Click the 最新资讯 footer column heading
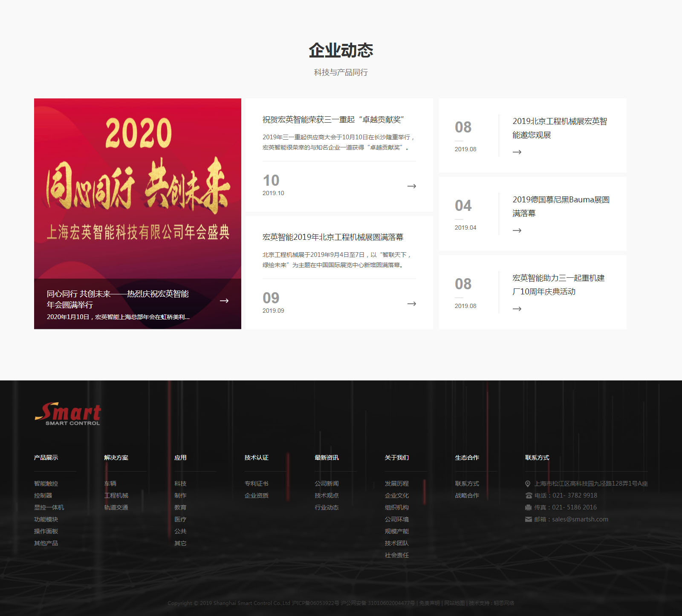682x616 pixels. pos(327,458)
